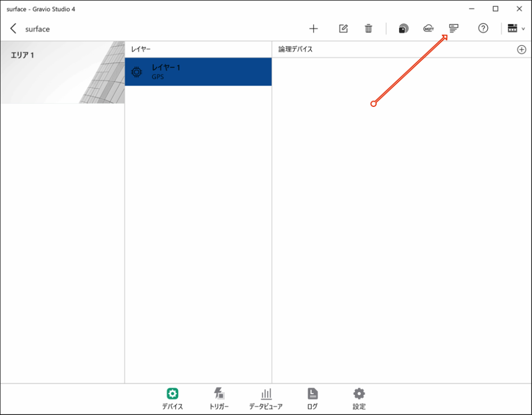Open the データビューア tab

[x=266, y=399]
